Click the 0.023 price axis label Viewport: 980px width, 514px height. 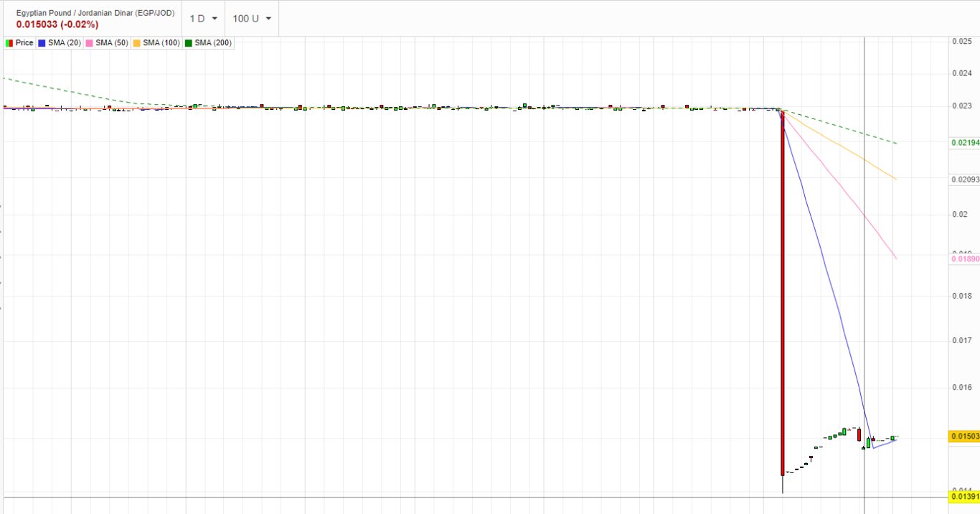961,106
